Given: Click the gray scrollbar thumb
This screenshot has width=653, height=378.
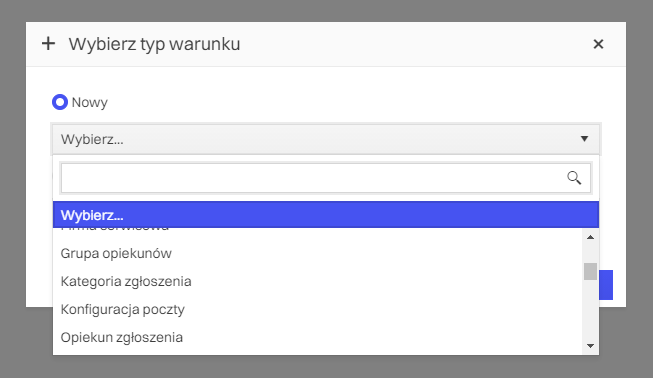Looking at the screenshot, I should point(590,271).
